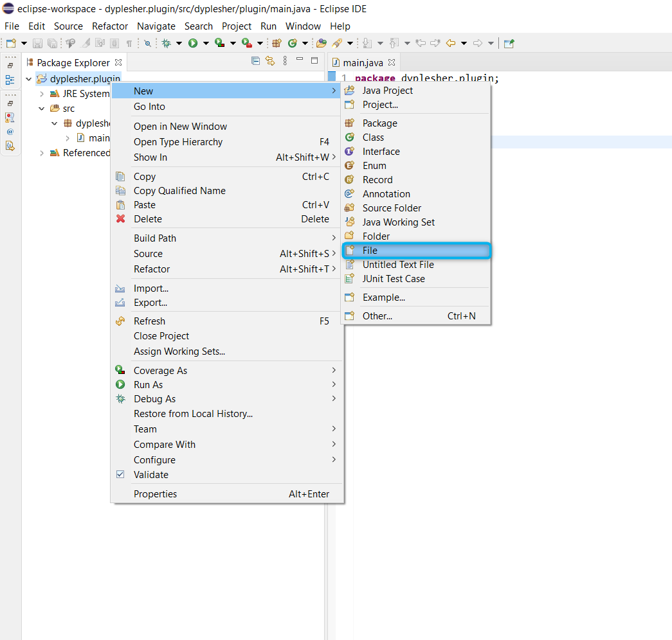The height and width of the screenshot is (640, 672).
Task: Click red Delete X icon in context menu
Action: [120, 218]
